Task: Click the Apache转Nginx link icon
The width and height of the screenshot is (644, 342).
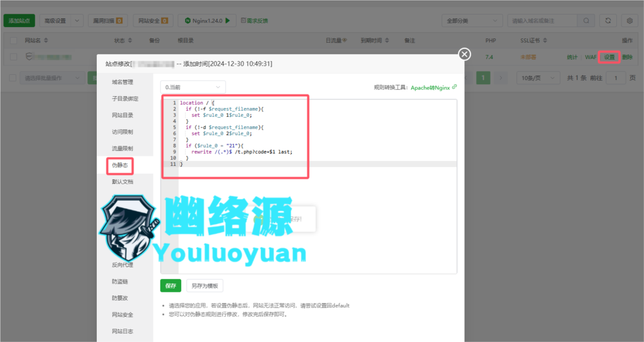Action: click(x=455, y=87)
